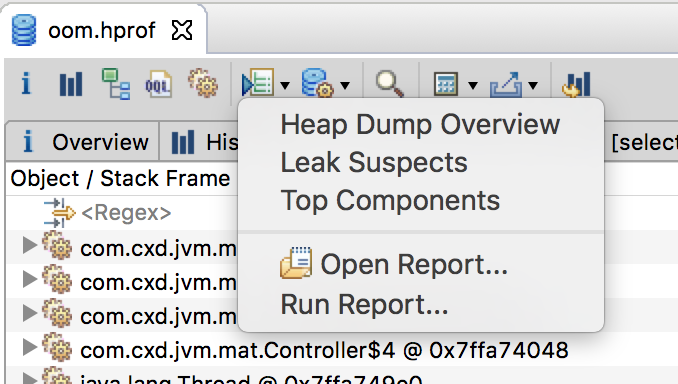The image size is (678, 384).
Task: Select Heap Dump Overview menu item
Action: point(420,125)
